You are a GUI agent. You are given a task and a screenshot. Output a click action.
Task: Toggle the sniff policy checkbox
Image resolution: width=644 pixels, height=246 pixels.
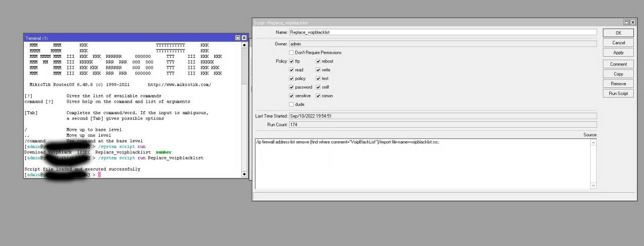(x=318, y=87)
